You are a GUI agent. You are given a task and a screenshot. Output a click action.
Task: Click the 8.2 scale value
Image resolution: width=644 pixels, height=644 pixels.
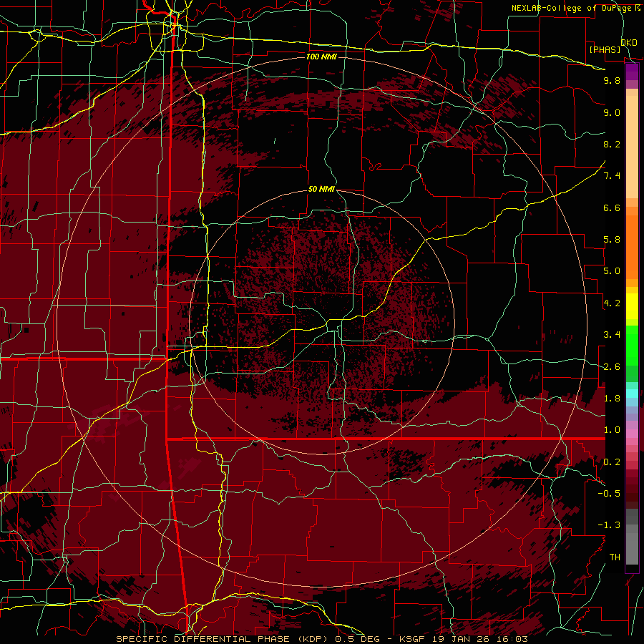[612, 145]
